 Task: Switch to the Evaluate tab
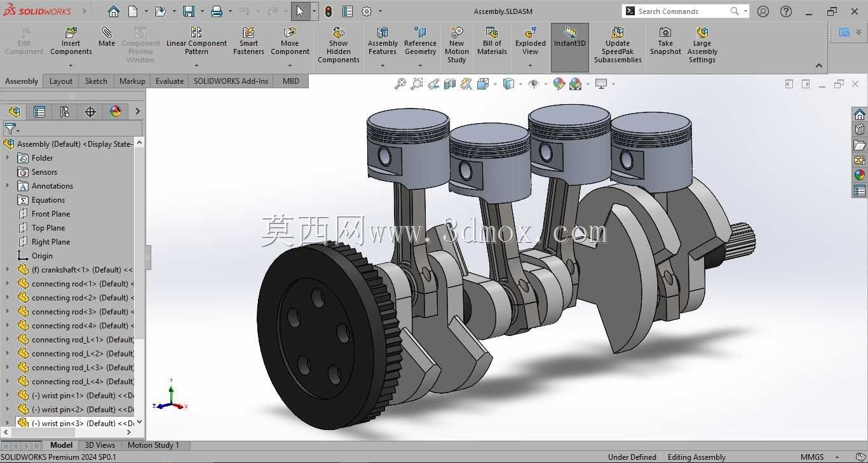click(170, 81)
